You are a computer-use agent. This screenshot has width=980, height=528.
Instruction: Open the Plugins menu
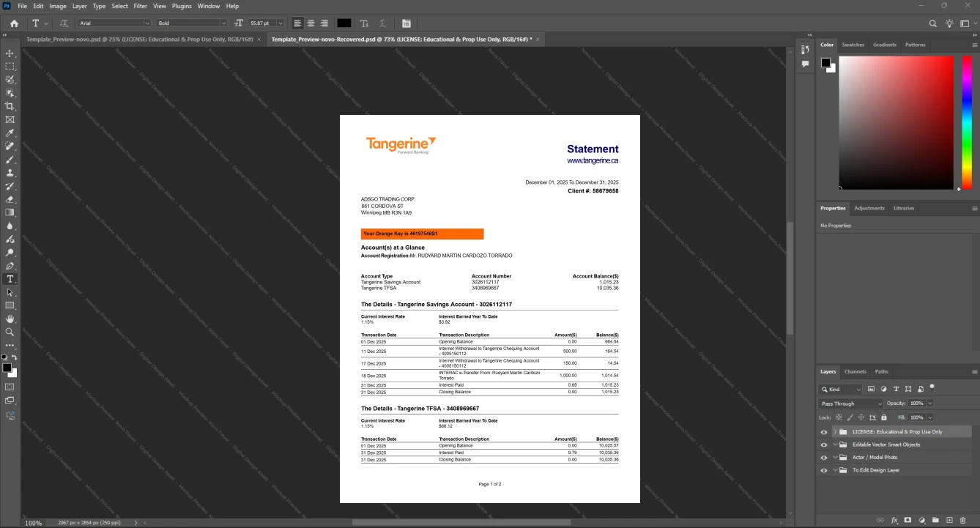click(x=182, y=6)
